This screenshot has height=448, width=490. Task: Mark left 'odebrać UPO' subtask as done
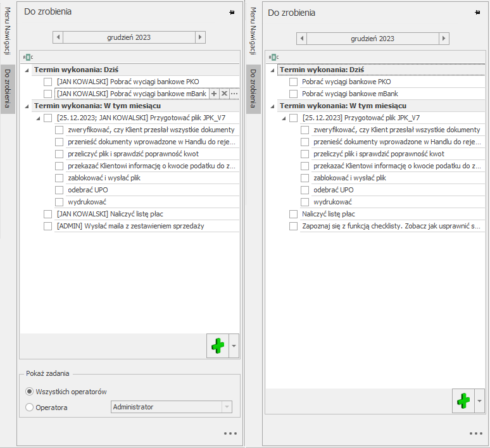[x=59, y=190]
